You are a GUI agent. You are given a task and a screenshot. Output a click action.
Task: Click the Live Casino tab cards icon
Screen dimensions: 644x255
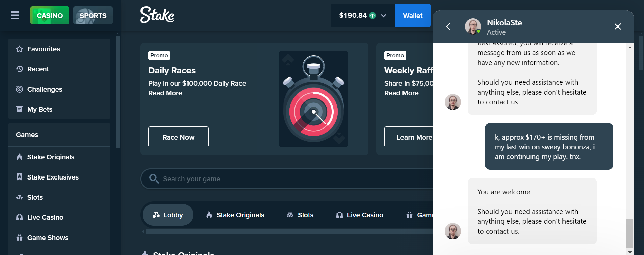tap(339, 215)
